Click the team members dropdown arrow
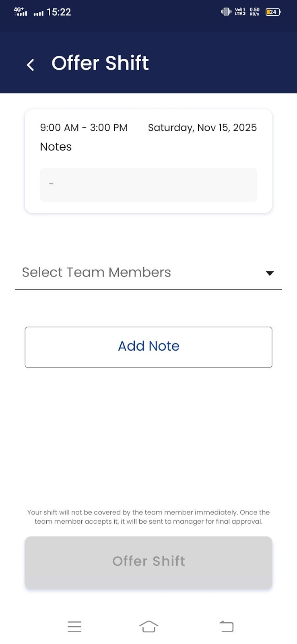The width and height of the screenshot is (297, 644). tap(270, 273)
